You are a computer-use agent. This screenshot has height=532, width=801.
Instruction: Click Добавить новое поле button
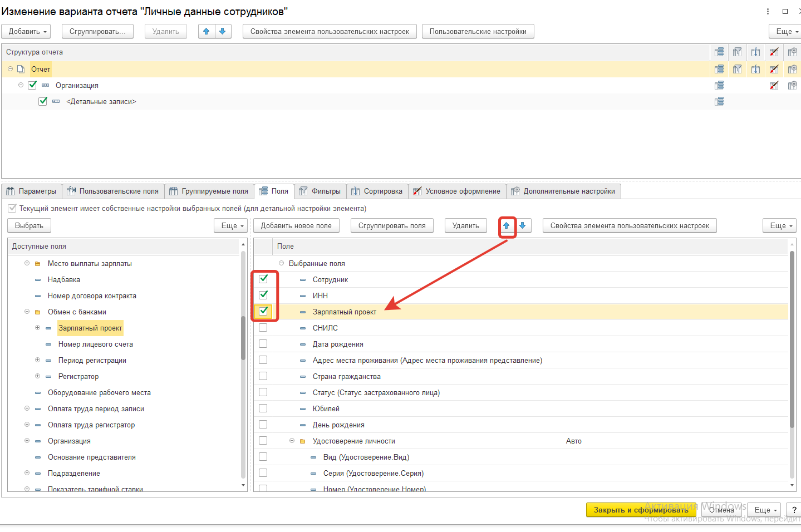pyautogui.click(x=296, y=225)
